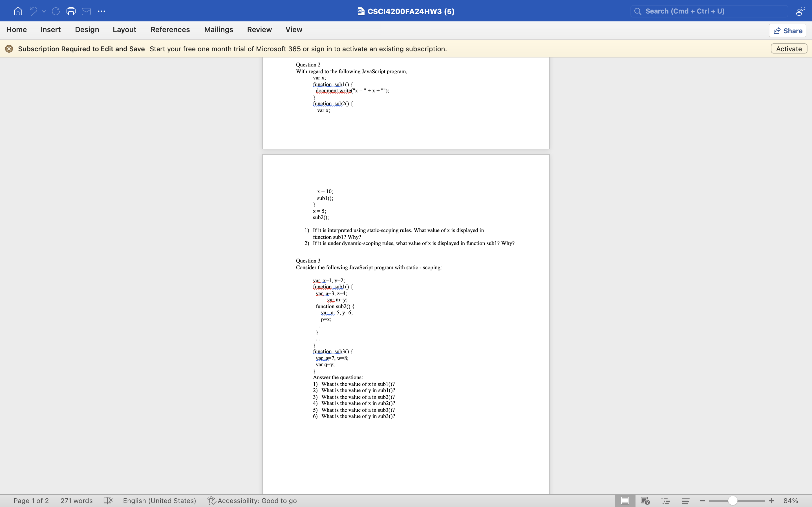Click the spelling check proofing icon
Screen dimensions: 812x507
tap(108, 500)
